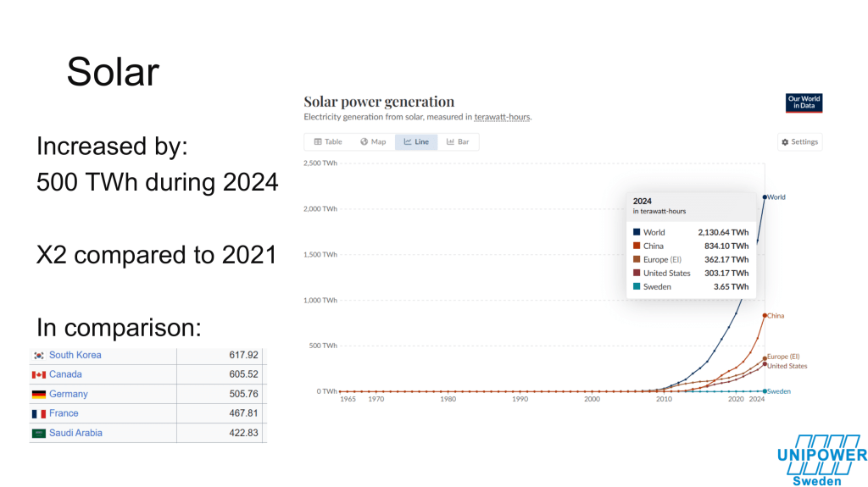Image resolution: width=868 pixels, height=487 pixels.
Task: Click the Saudi Arabia flag icon
Action: coord(38,434)
